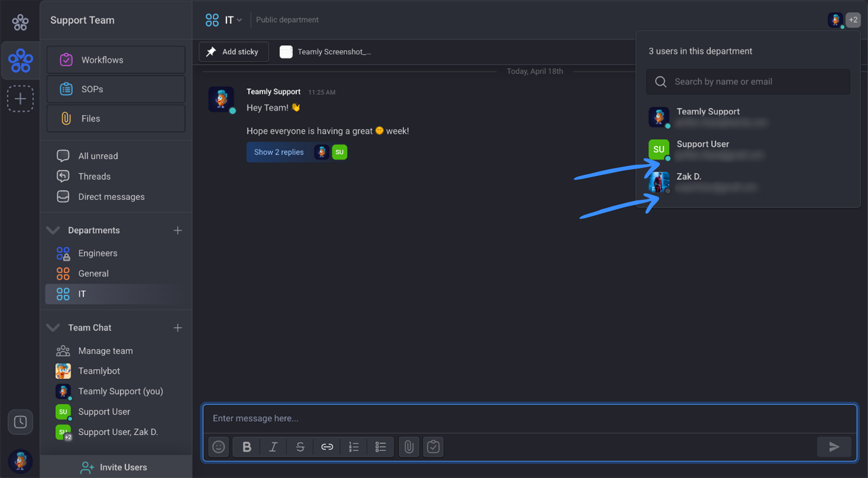Image resolution: width=868 pixels, height=478 pixels.
Task: Collapse the Departments section
Action: [53, 230]
